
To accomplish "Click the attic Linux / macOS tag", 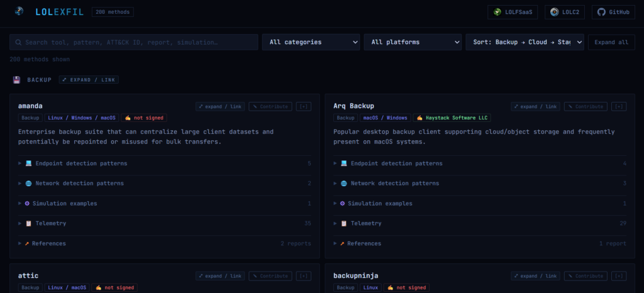I will pos(67,288).
